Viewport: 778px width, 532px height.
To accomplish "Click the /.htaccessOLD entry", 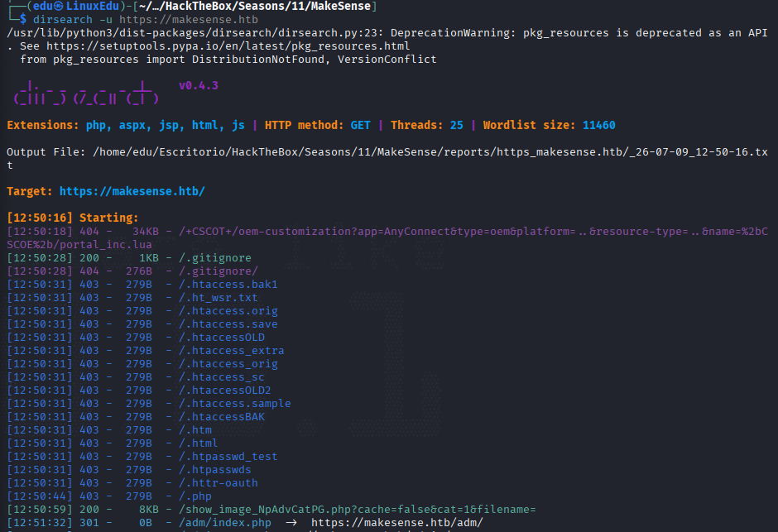I will [x=222, y=338].
